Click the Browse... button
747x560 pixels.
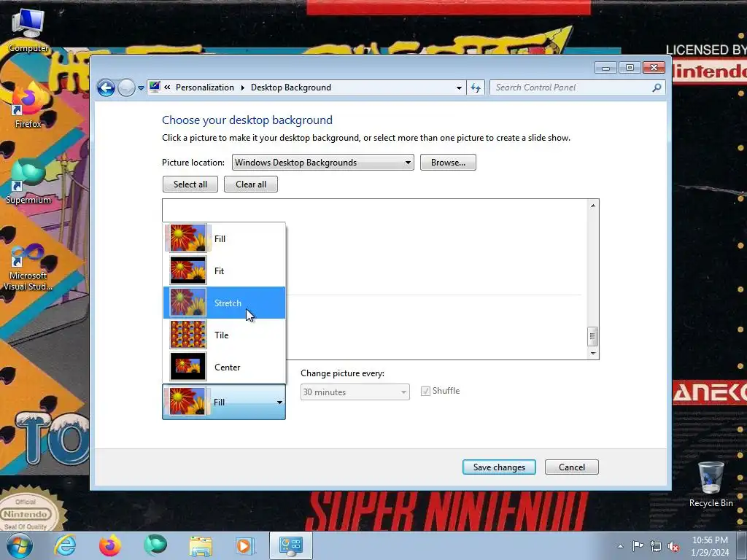448,163
